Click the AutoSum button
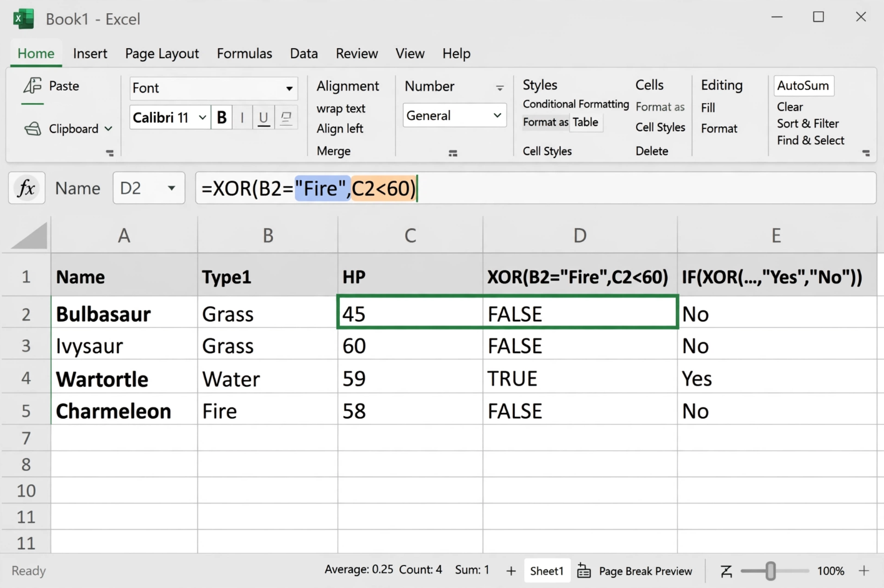Viewport: 884px width, 588px height. (803, 86)
